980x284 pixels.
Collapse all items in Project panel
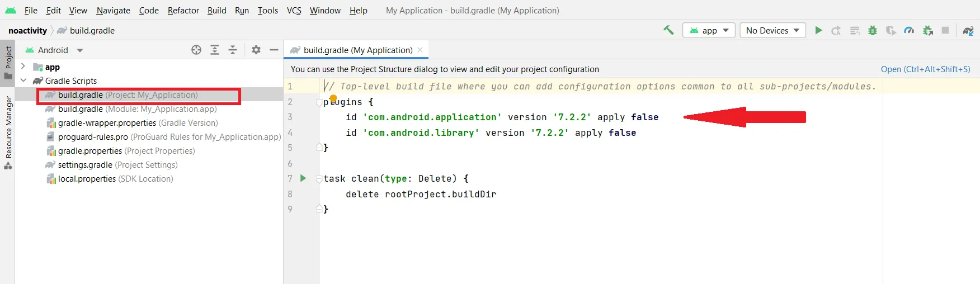pos(233,50)
